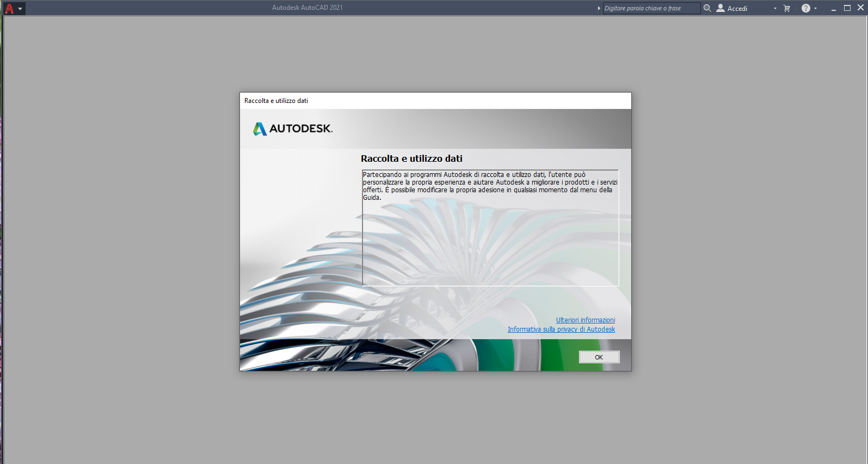Open the Autodesk App Store cart icon

coord(787,8)
